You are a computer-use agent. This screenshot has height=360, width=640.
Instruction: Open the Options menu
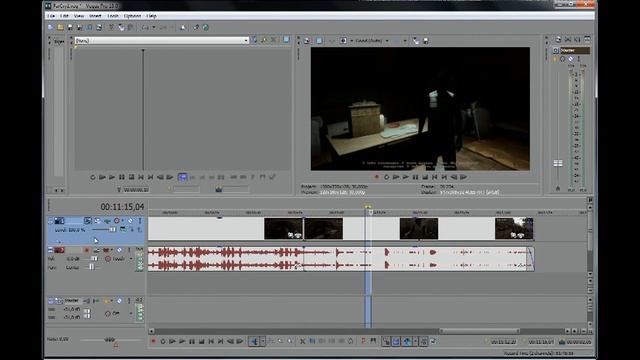(x=132, y=16)
